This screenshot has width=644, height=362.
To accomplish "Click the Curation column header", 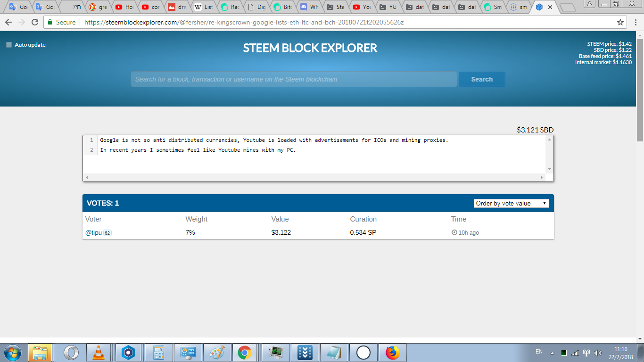I will (363, 219).
